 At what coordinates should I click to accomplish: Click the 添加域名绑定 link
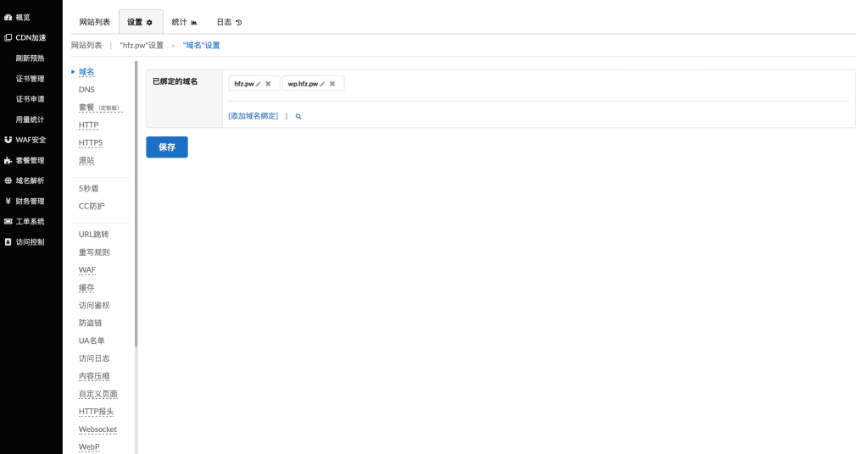pos(253,116)
